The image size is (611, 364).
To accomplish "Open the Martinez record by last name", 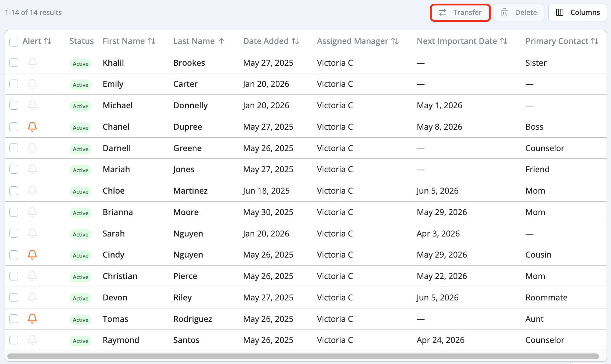I will 190,191.
